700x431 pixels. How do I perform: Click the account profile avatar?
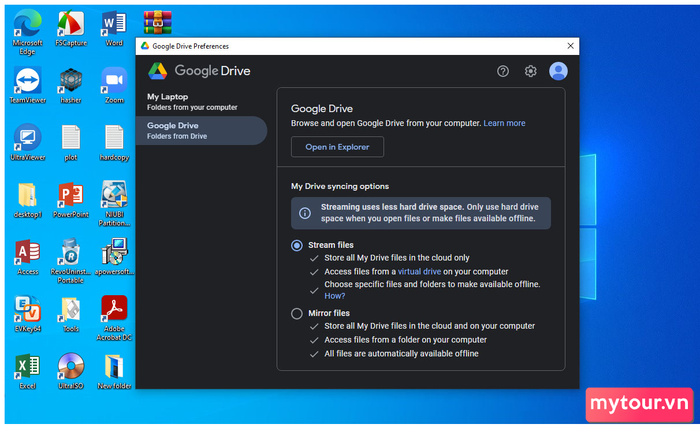click(x=558, y=71)
